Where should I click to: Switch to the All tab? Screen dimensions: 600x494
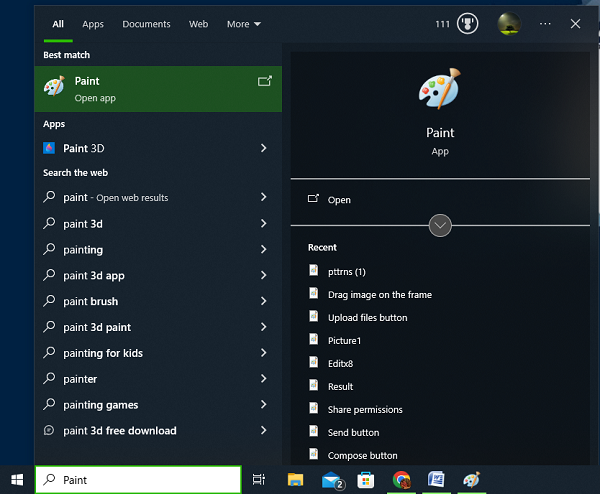click(58, 24)
